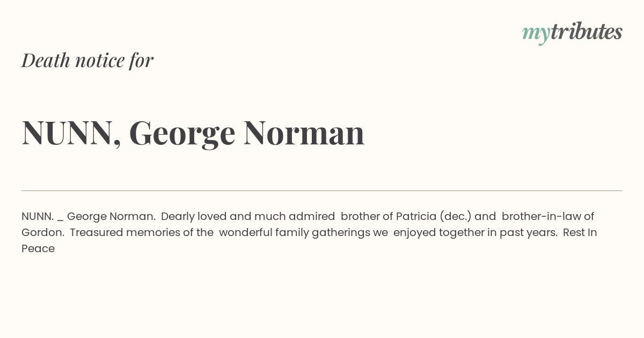The width and height of the screenshot is (644, 338).
Task: Click the "Death notice for" heading
Action: pyautogui.click(x=87, y=60)
